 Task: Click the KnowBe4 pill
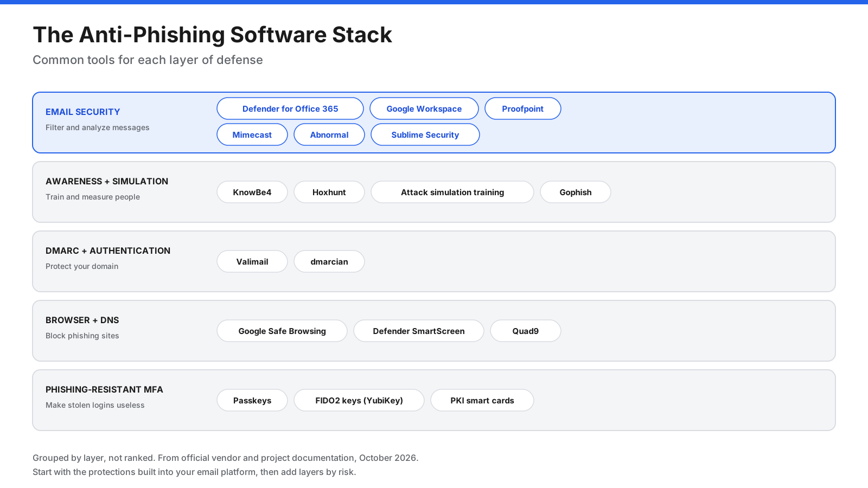tap(252, 192)
